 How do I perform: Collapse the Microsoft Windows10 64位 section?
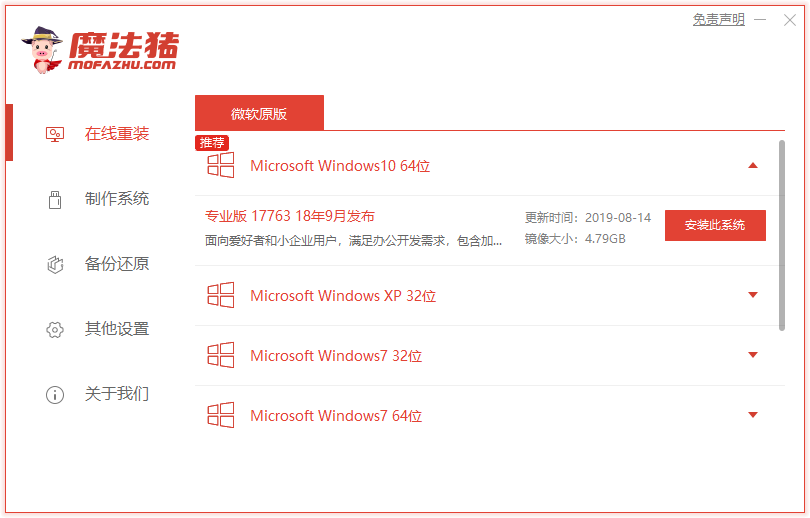(x=753, y=166)
